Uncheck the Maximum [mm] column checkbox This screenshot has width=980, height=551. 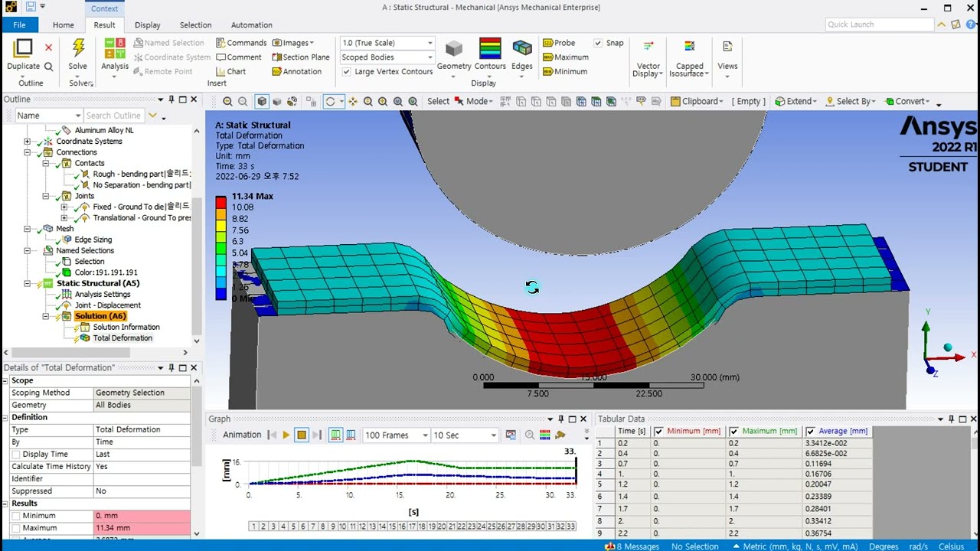734,432
